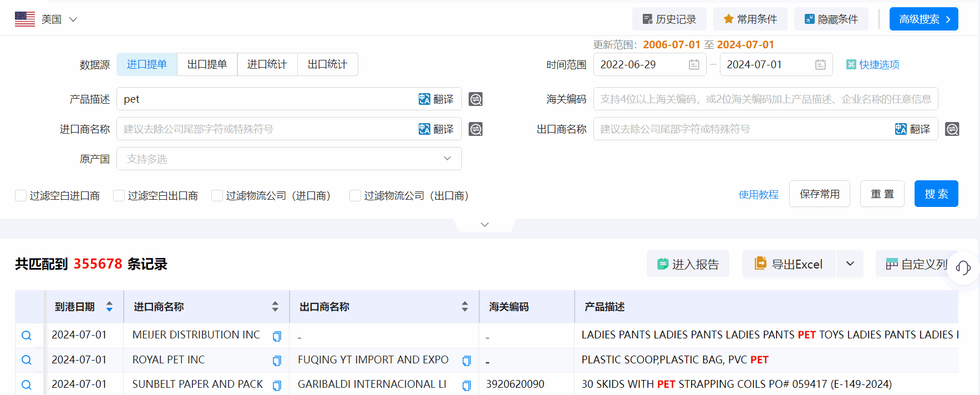Viewport: 980px width, 395px height.
Task: Click inside the product description input showing pet
Action: 250,99
